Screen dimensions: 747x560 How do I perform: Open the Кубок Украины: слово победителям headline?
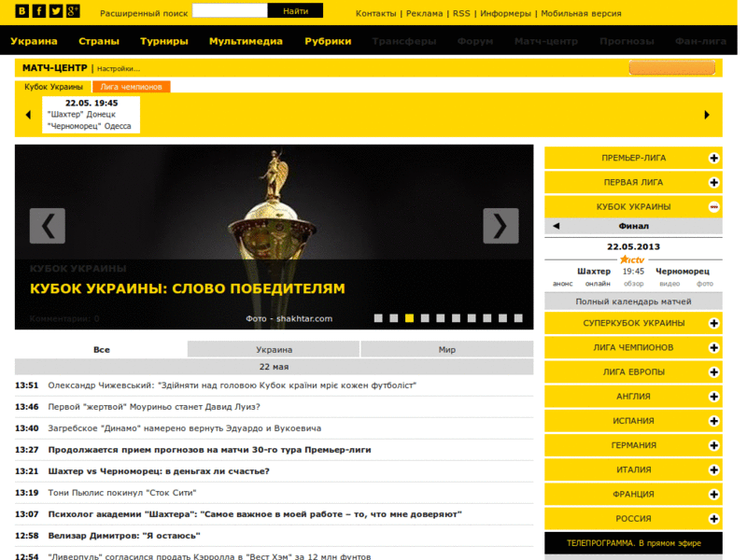pyautogui.click(x=188, y=288)
